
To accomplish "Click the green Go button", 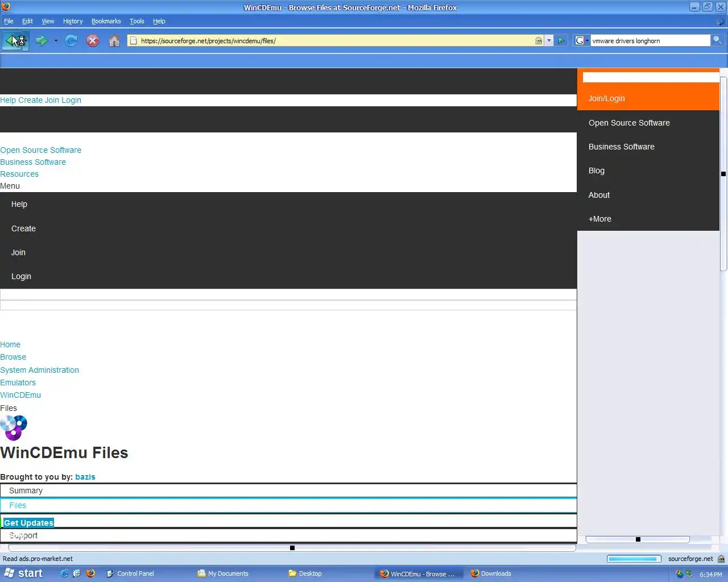I will point(561,40).
